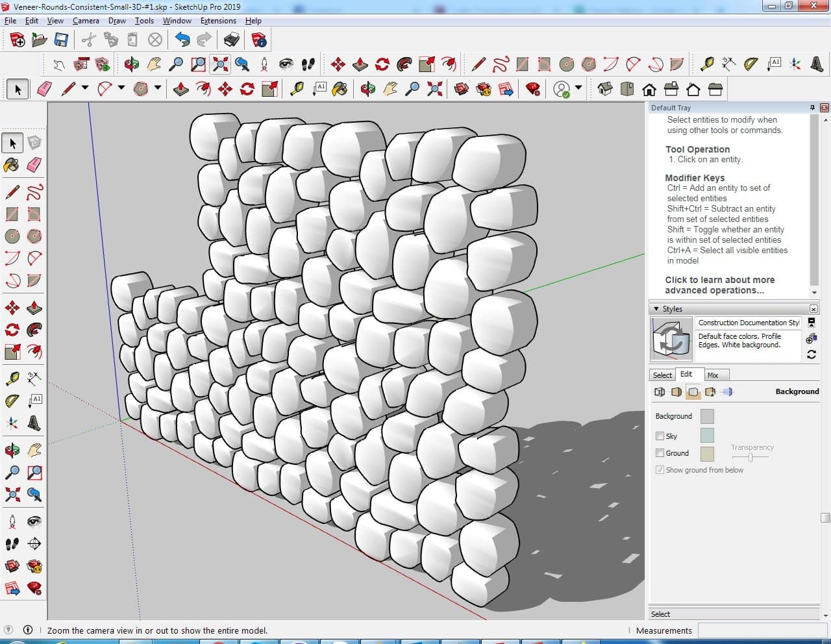Click the Undo arrow icon
831x644 pixels.
pyautogui.click(x=182, y=40)
